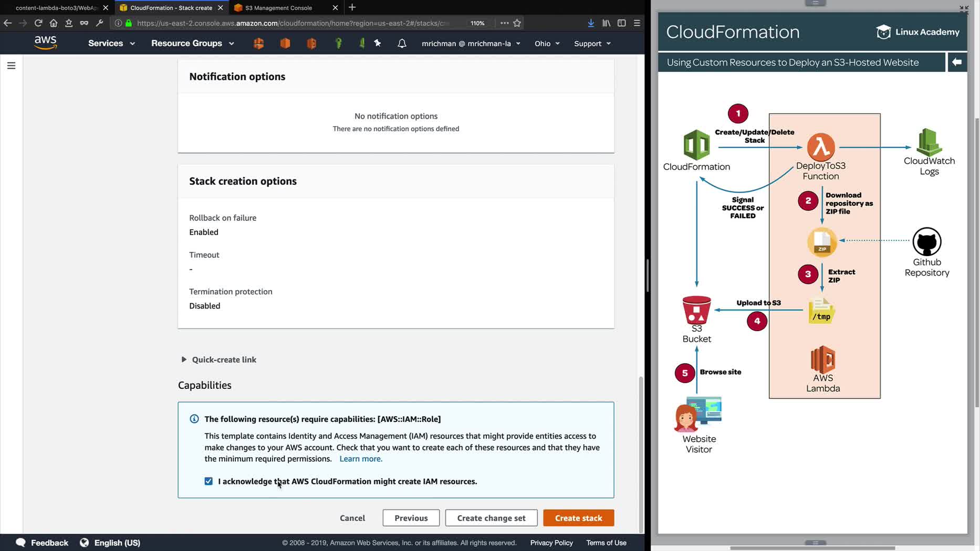
Task: Go back using browser back arrow
Action: (7, 23)
